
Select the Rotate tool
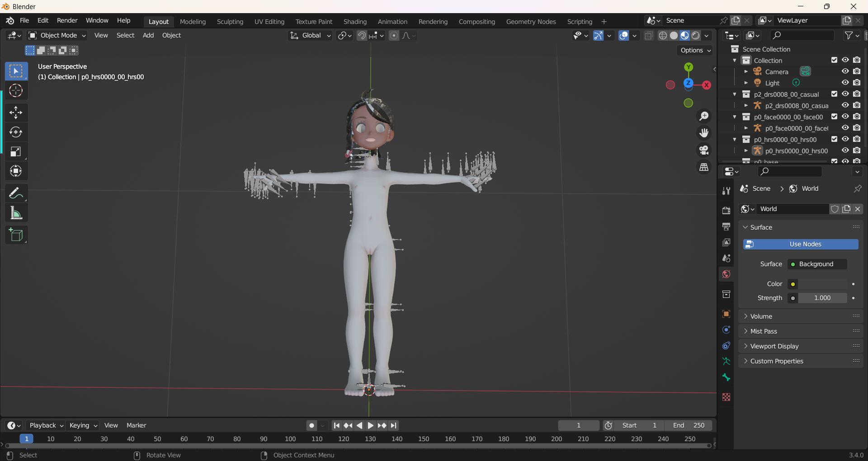coord(16,132)
